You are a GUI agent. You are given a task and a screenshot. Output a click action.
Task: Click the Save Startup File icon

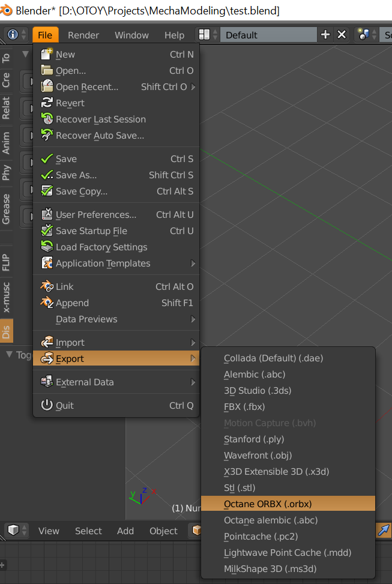[47, 231]
